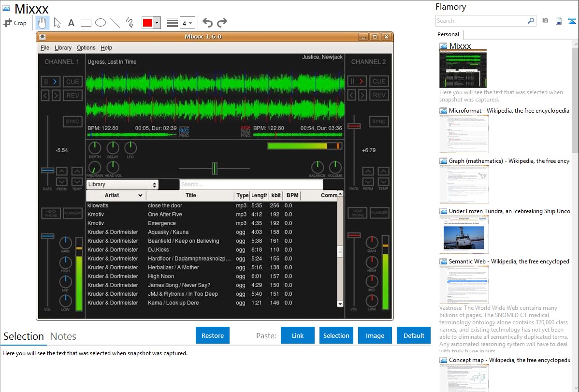579x392 pixels.
Task: Click the track Search field in Mixxx
Action: tap(251, 184)
